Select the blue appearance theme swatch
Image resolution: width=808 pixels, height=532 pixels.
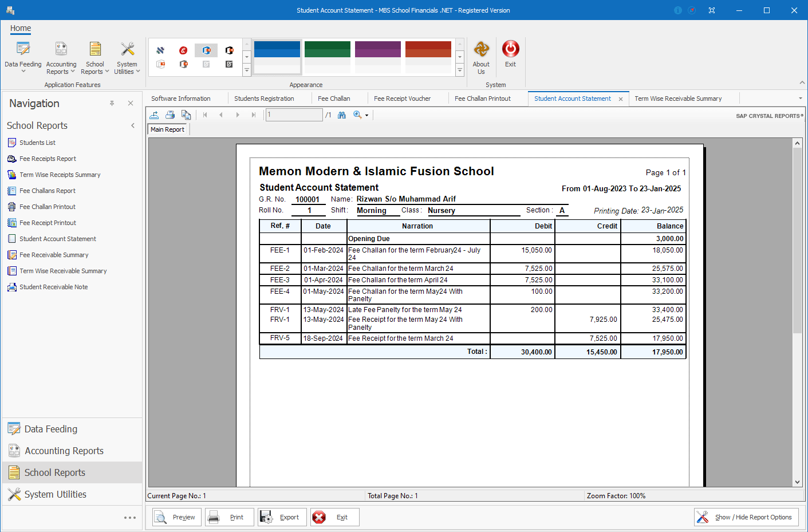tap(277, 57)
